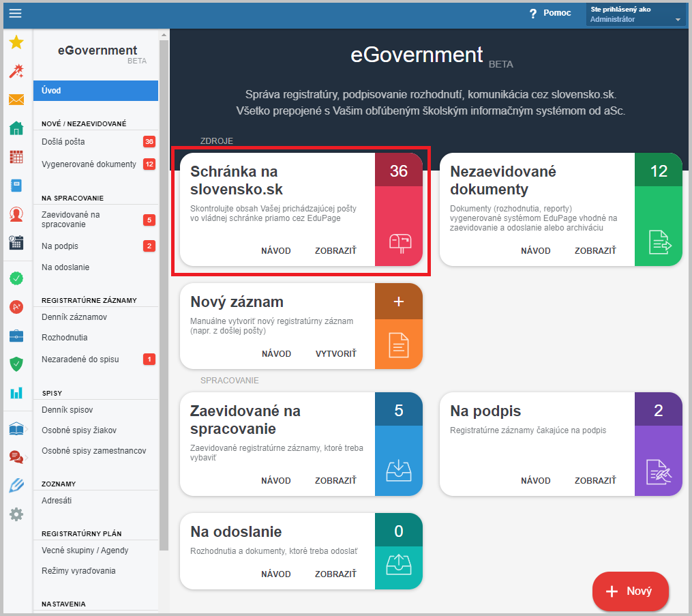Click the red chat bubbles icon
This screenshot has width=692, height=616.
point(16,457)
